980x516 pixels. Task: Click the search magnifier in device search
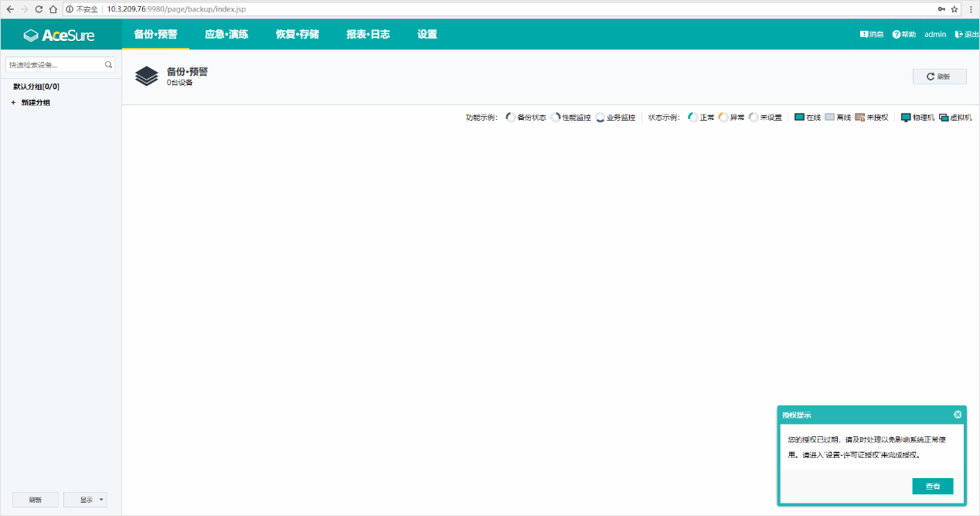(108, 65)
